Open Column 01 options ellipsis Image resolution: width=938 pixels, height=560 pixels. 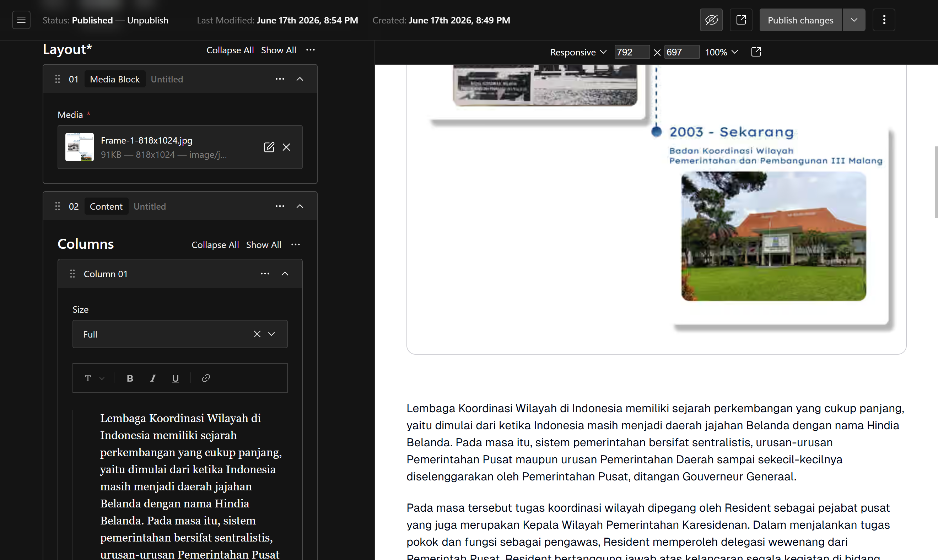coord(265,274)
